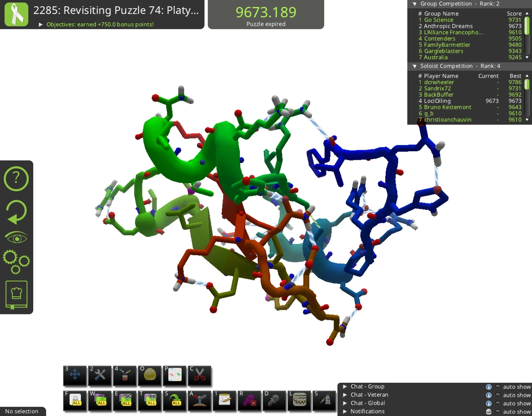Screen dimensions: 532x416
Task: Open the Cookbook with the chef hat icon
Action: coord(16,294)
